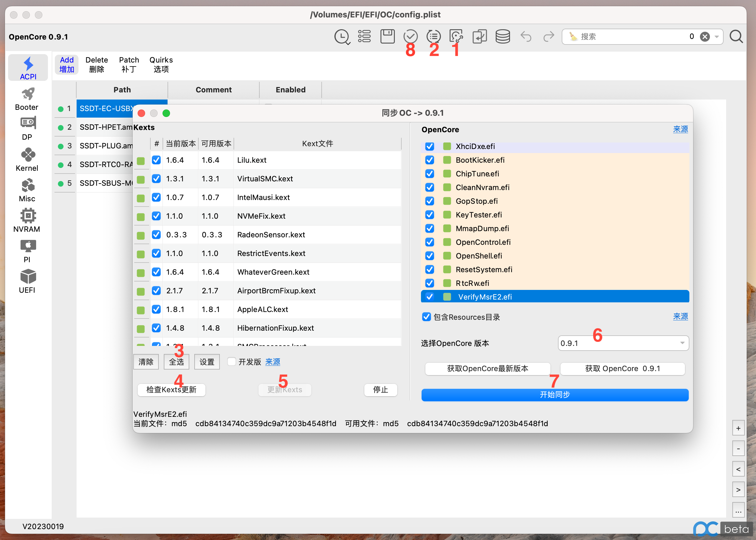Select the BootKicker.efi list row
This screenshot has width=756, height=540.
pyautogui.click(x=555, y=160)
